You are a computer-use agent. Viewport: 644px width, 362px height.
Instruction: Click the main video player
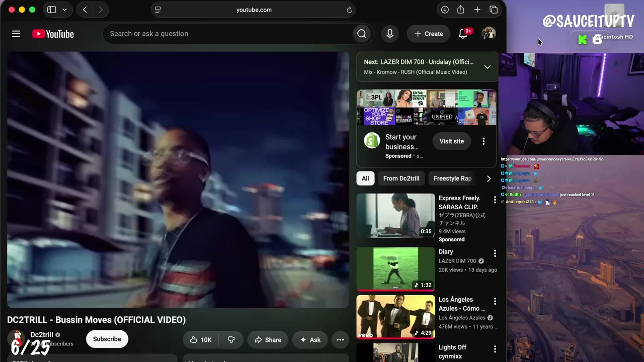pos(178,179)
